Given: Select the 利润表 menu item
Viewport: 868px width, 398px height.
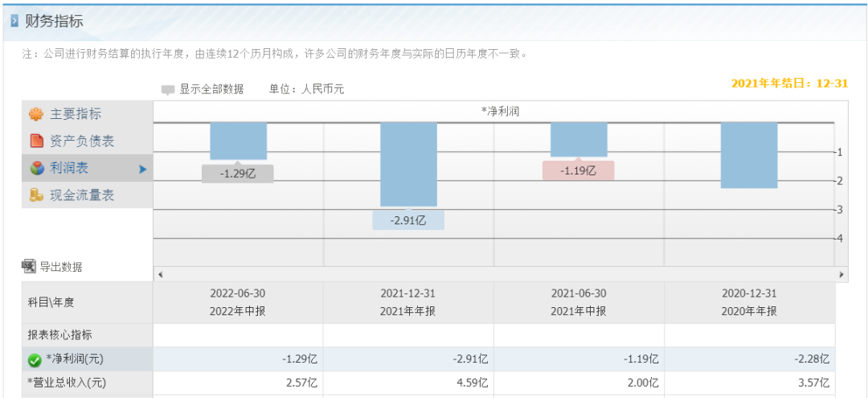Looking at the screenshot, I should [x=88, y=168].
